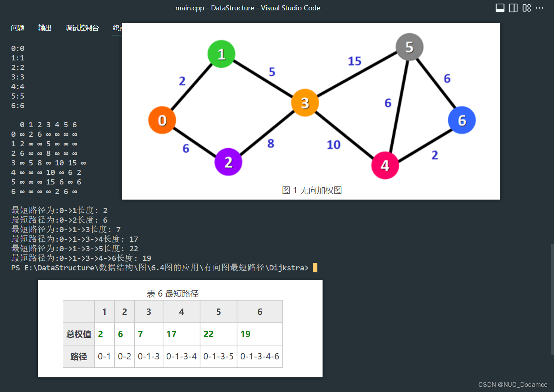The image size is (554, 392).
Task: Click green value 7 in the table
Action: (x=140, y=334)
